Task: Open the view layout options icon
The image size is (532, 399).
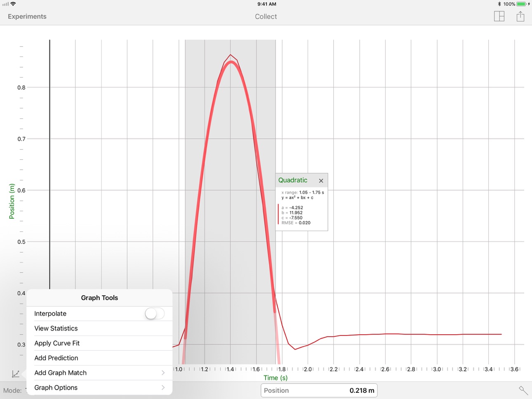Action: tap(499, 16)
